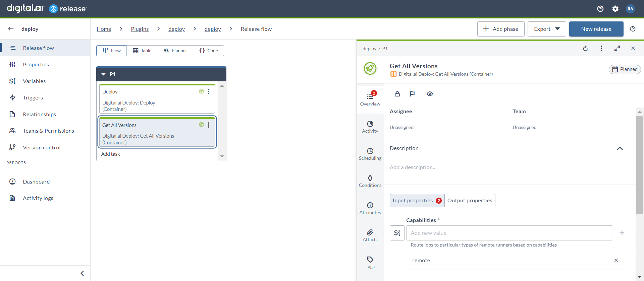Image resolution: width=644 pixels, height=281 pixels.
Task: Open task panel more options menu
Action: pyautogui.click(x=601, y=48)
